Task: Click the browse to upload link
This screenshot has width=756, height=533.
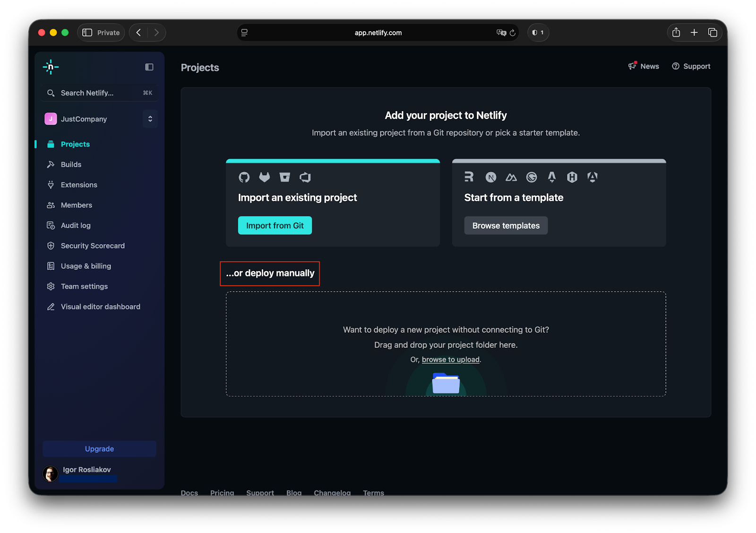Action: tap(450, 360)
